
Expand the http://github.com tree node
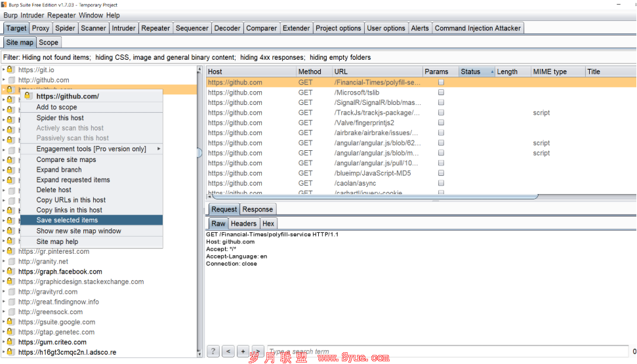pyautogui.click(x=4, y=80)
